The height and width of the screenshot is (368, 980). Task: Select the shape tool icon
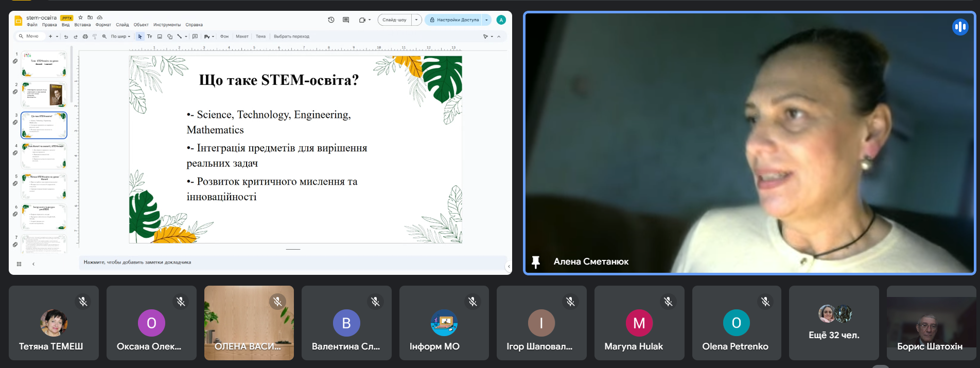pyautogui.click(x=169, y=37)
